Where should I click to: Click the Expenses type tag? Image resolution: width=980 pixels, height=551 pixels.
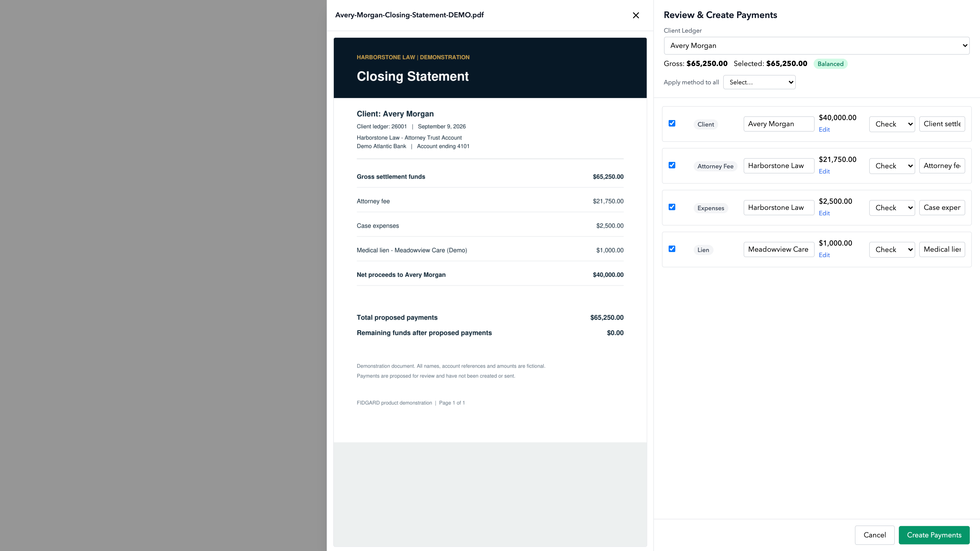(x=710, y=208)
